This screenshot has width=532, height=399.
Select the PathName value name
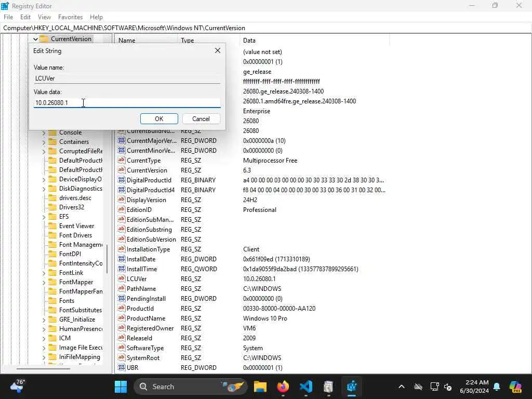pyautogui.click(x=141, y=289)
